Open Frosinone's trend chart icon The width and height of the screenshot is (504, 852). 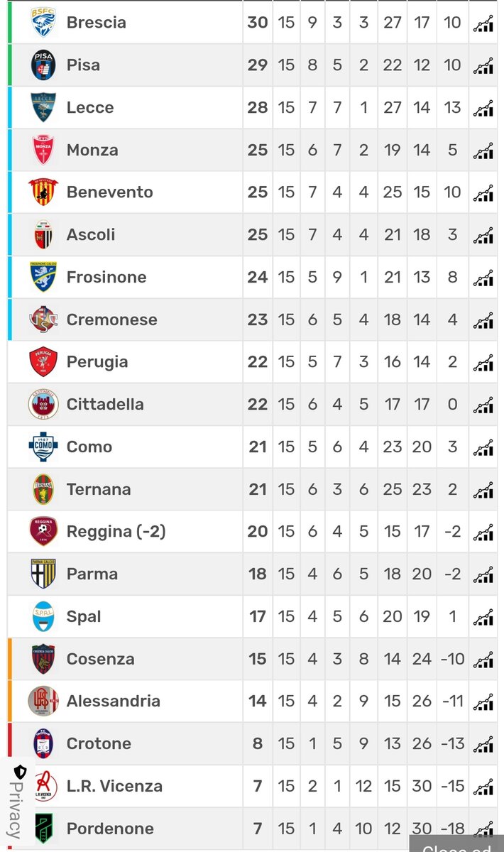[483, 278]
